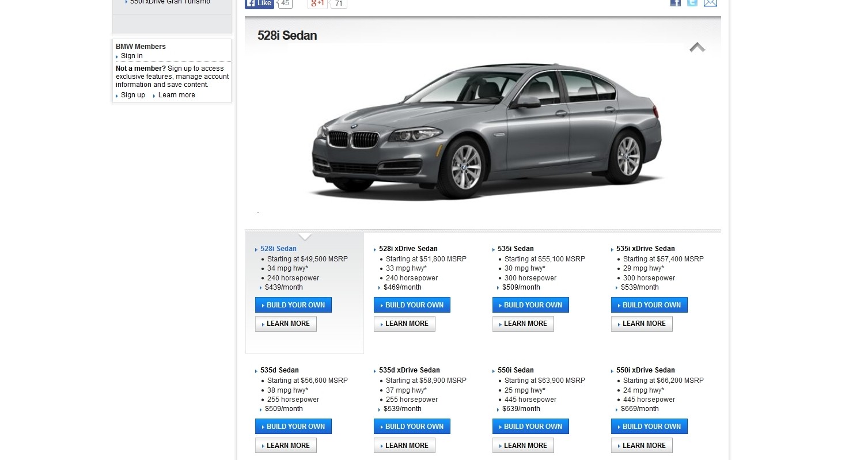Share page via Twitter icon

coord(692,3)
